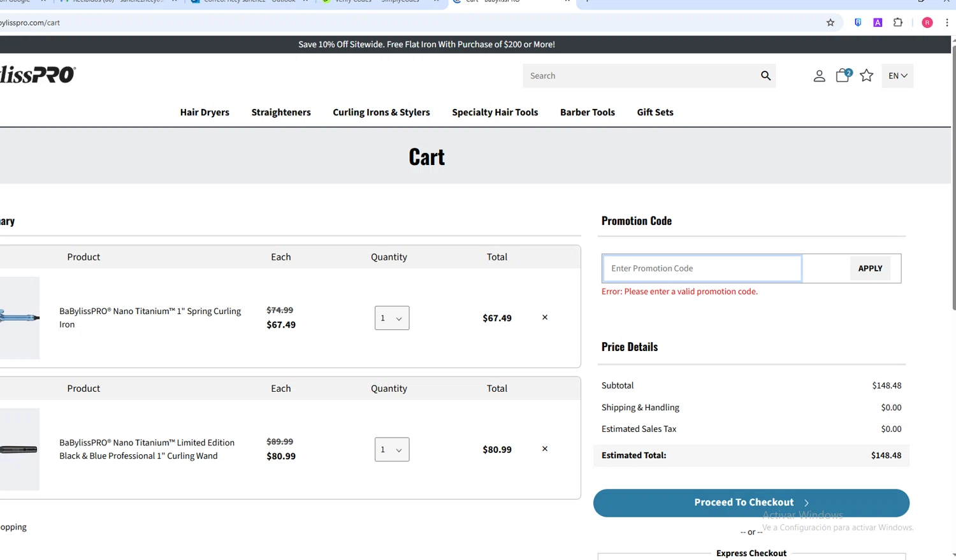956x560 pixels.
Task: Click the Spring Curling Iron thumbnail
Action: click(20, 317)
